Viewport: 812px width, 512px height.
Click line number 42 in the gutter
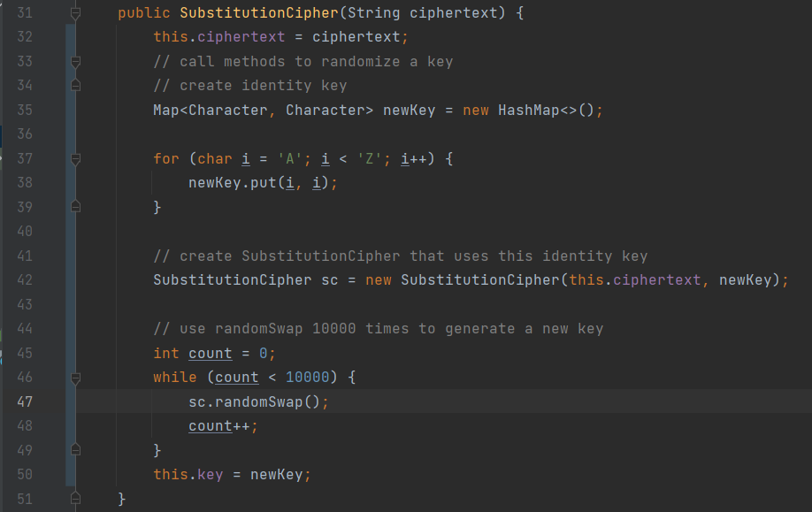click(x=25, y=280)
